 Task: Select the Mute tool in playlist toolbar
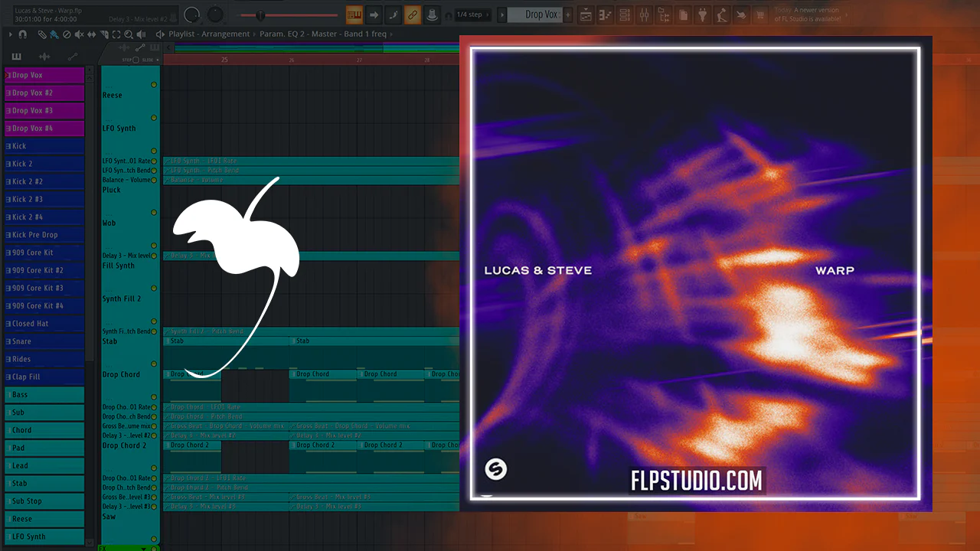click(79, 34)
